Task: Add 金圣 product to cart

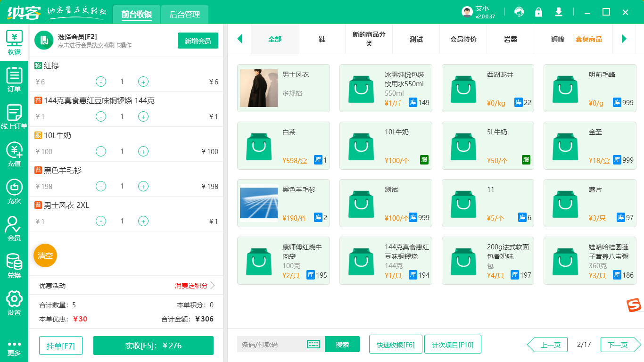Action: [590, 146]
